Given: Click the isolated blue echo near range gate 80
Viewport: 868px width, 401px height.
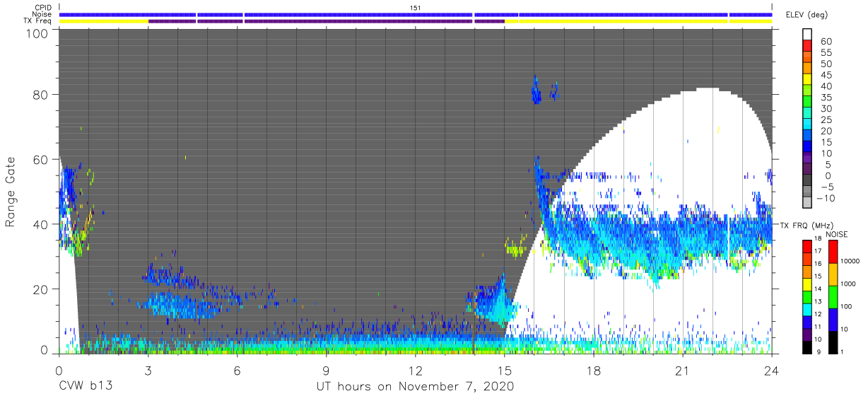Looking at the screenshot, I should [x=536, y=91].
